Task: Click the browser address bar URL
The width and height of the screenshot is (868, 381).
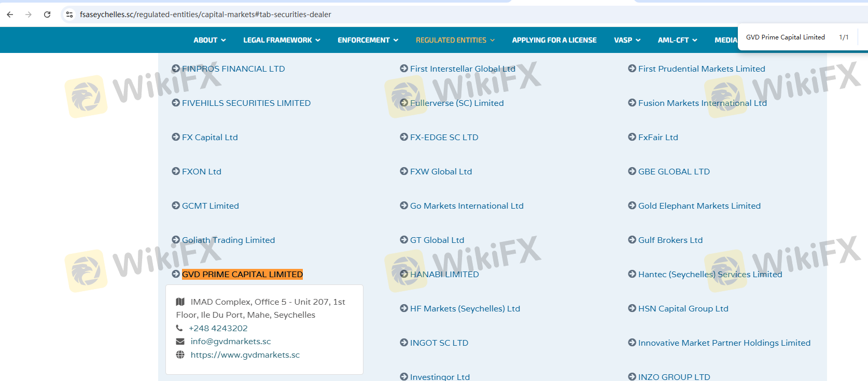Action: 205,15
